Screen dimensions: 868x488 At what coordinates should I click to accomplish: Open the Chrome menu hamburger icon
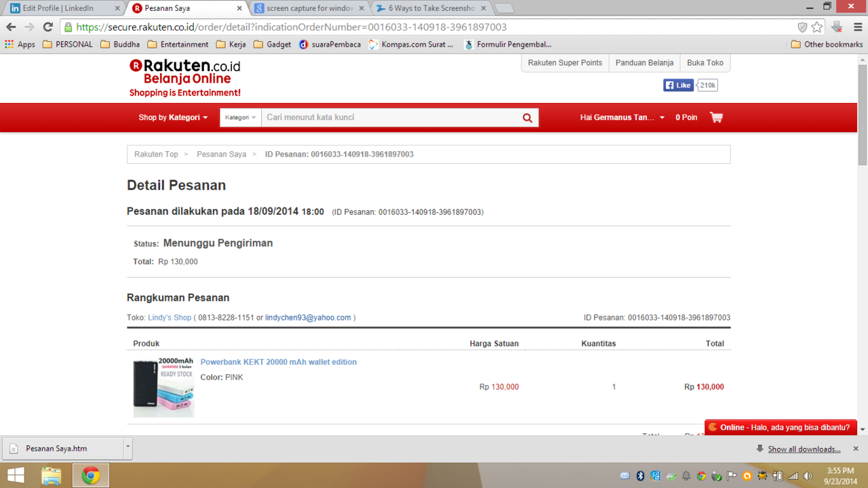858,27
